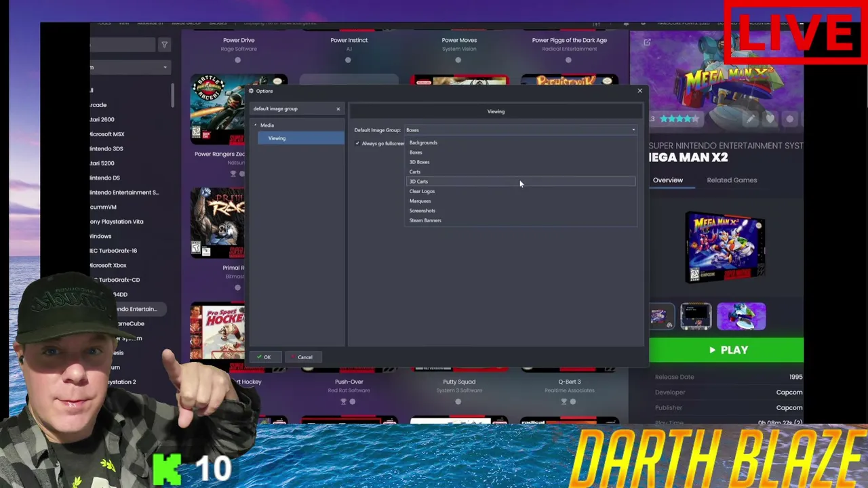Choose Screenshots as image group

(422, 211)
